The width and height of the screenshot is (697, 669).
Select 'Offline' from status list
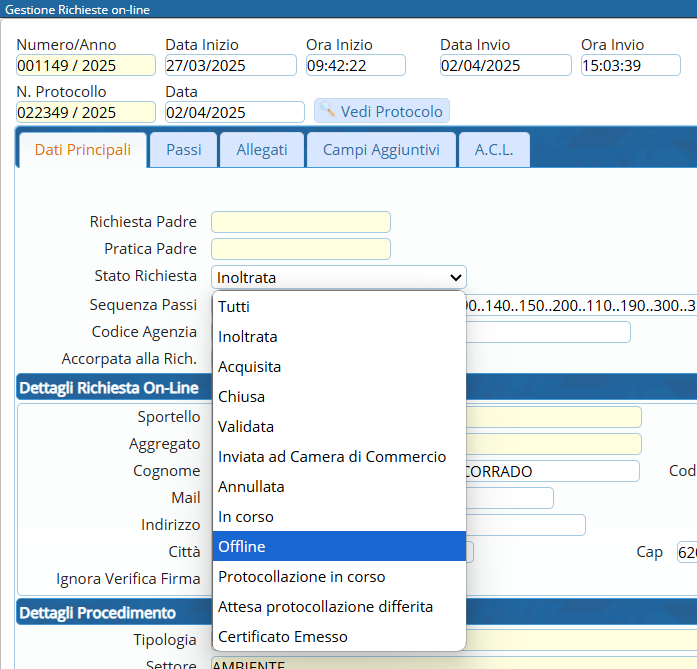tap(339, 547)
